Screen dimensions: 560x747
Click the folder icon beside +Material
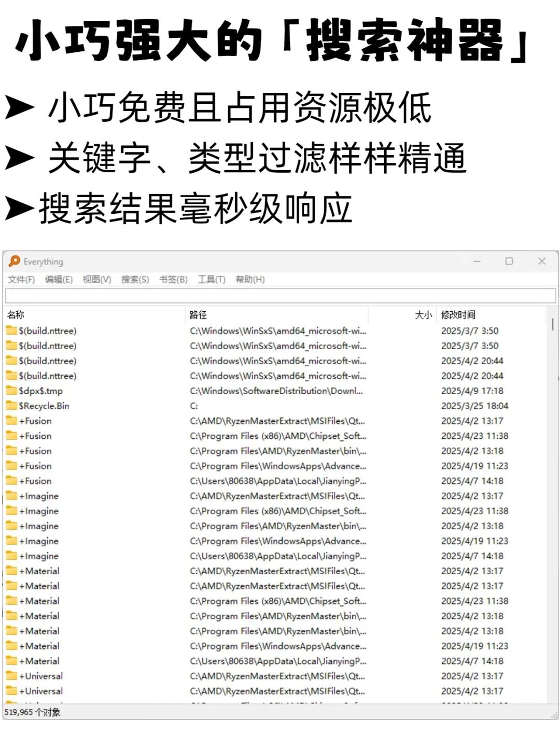(x=11, y=571)
